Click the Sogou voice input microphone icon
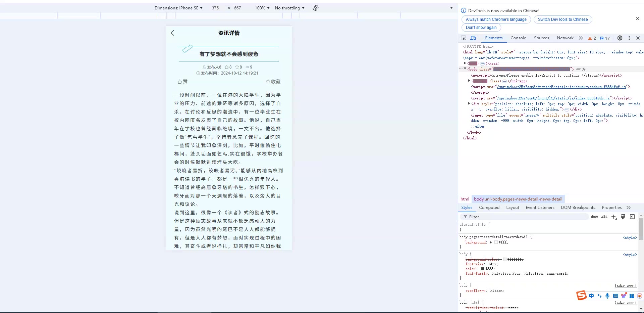 [607, 296]
